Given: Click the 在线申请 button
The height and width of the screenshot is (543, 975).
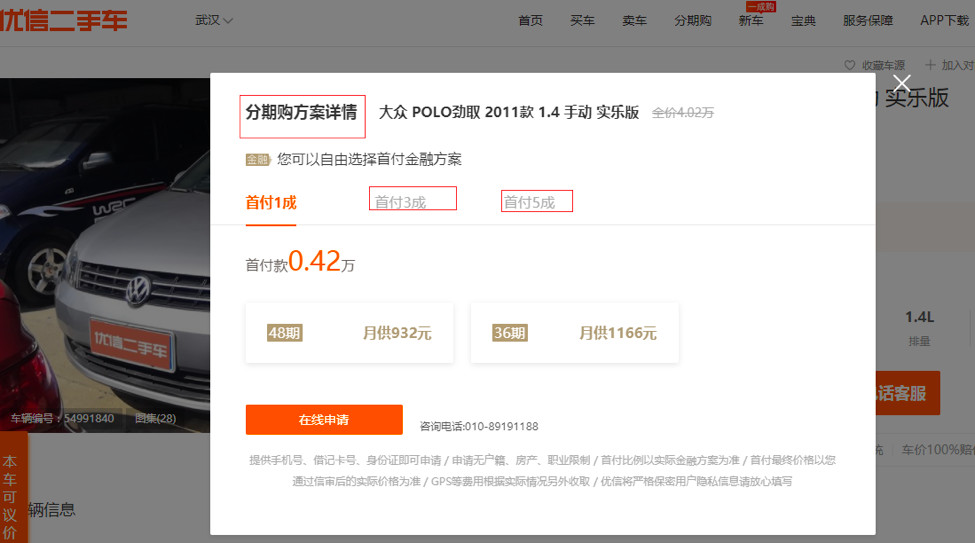Looking at the screenshot, I should pyautogui.click(x=324, y=420).
